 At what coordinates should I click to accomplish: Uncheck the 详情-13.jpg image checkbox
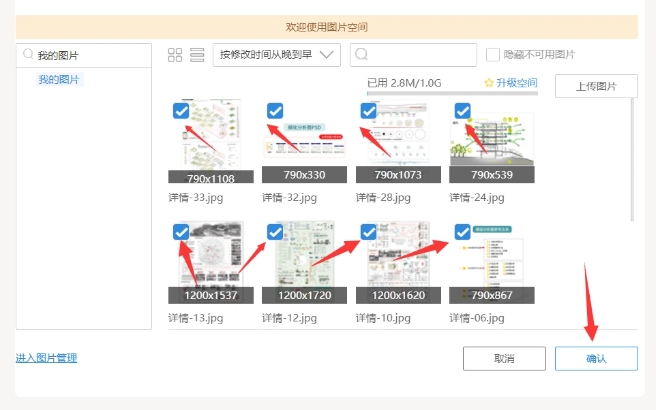(181, 232)
